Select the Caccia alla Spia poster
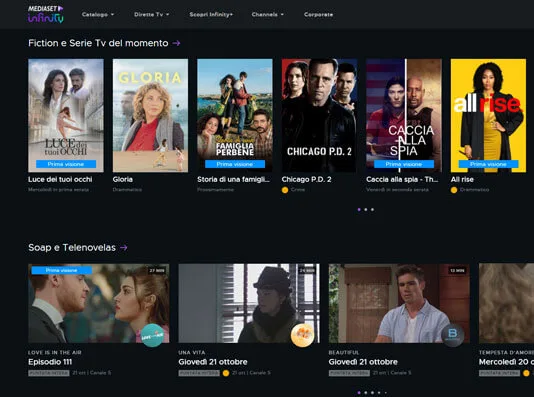This screenshot has height=397, width=534. coord(404,115)
